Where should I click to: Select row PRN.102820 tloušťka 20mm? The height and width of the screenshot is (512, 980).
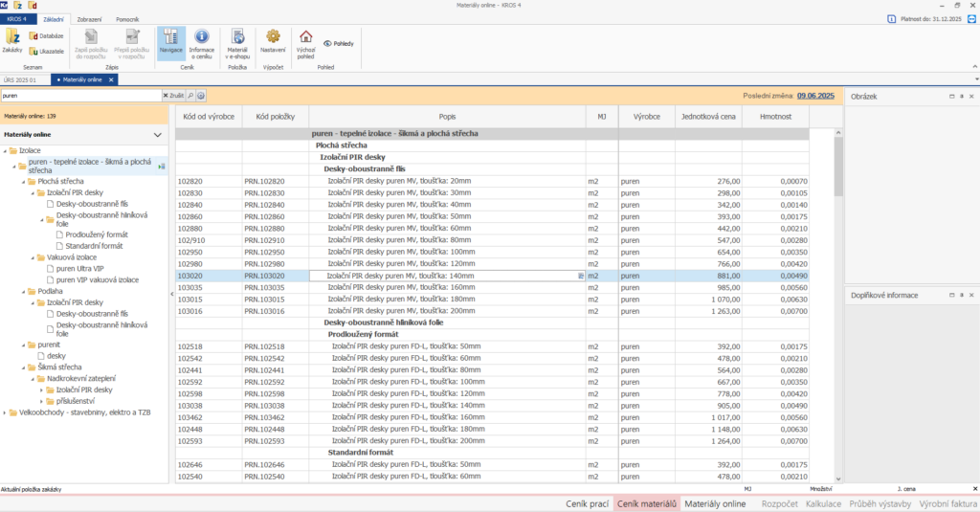point(492,181)
